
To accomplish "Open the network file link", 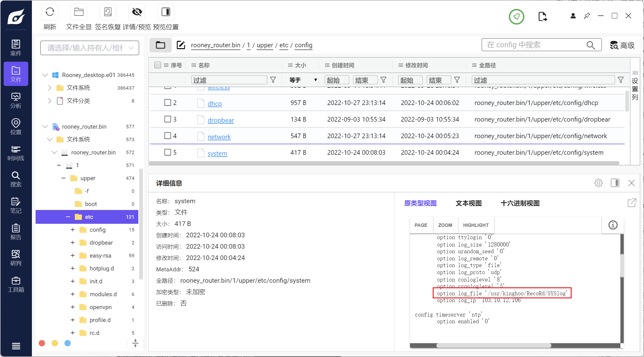I will (219, 137).
